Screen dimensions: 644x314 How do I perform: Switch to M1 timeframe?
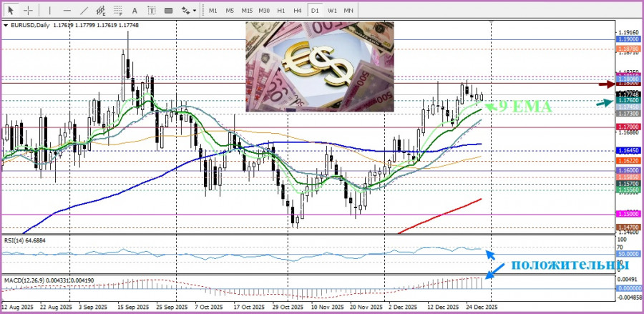tap(213, 11)
